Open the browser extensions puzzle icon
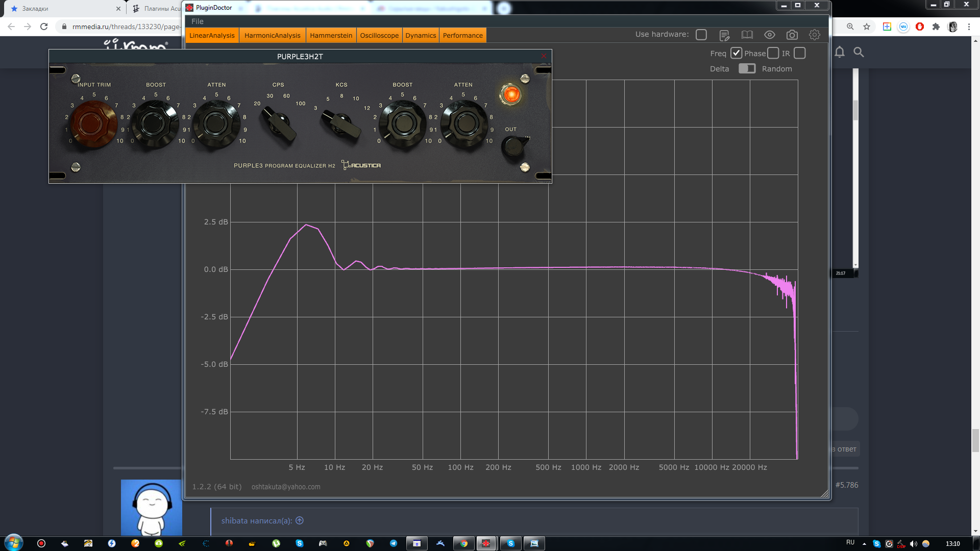 click(x=936, y=27)
